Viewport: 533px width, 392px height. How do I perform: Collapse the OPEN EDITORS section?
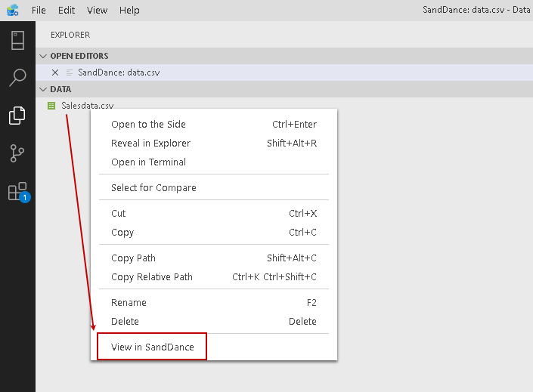(44, 56)
